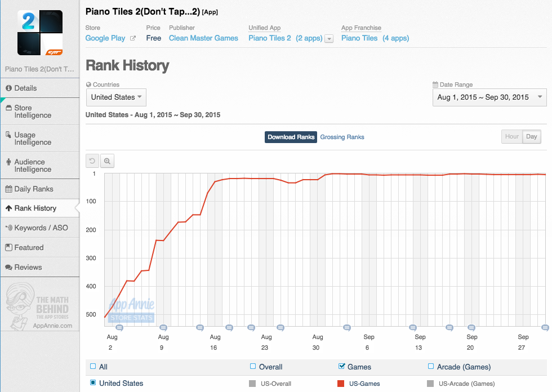The image size is (552, 392).
Task: Click the magnifier zoom icon above the chart
Action: click(x=107, y=161)
